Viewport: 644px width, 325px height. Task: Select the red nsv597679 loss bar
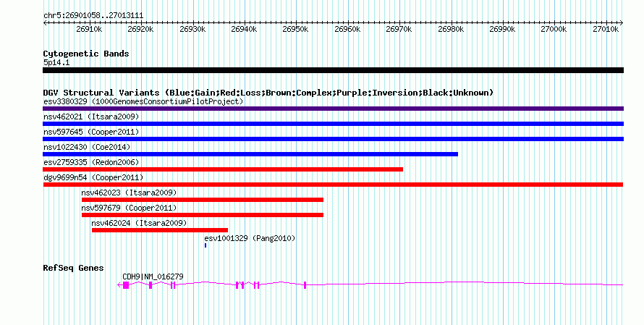(x=203, y=215)
